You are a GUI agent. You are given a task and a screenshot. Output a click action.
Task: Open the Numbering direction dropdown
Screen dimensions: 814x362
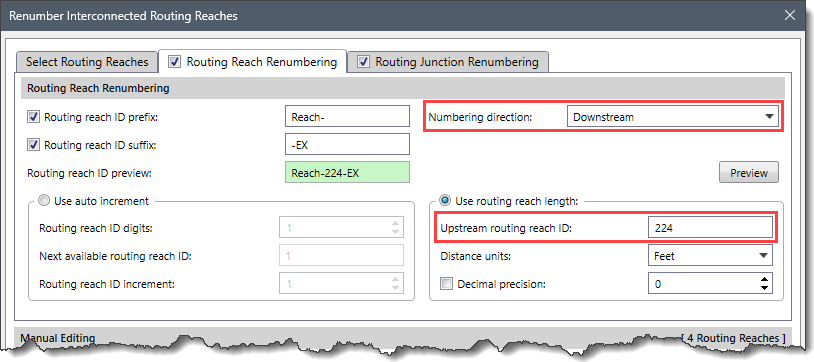point(673,116)
